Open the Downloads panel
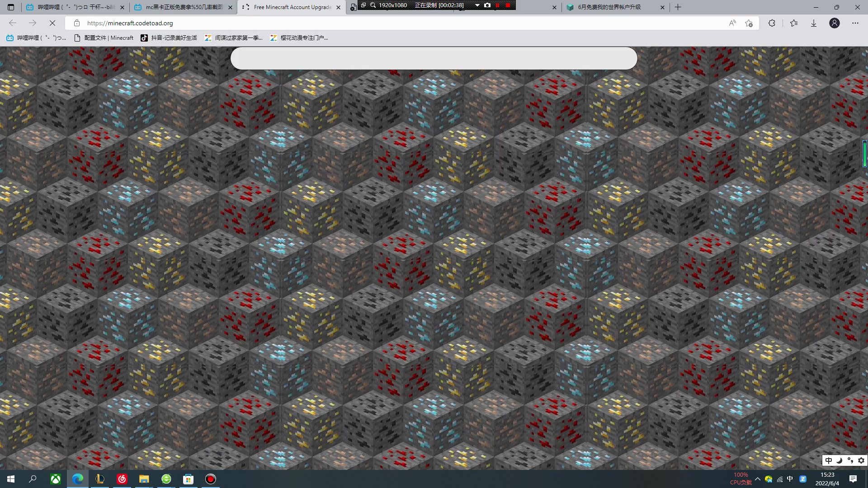The height and width of the screenshot is (488, 868). coord(814,23)
